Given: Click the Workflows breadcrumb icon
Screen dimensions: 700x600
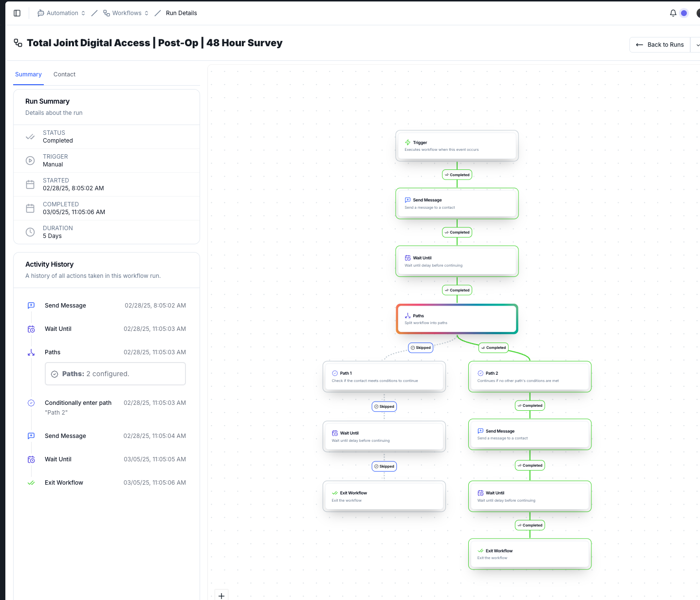Looking at the screenshot, I should coord(107,13).
